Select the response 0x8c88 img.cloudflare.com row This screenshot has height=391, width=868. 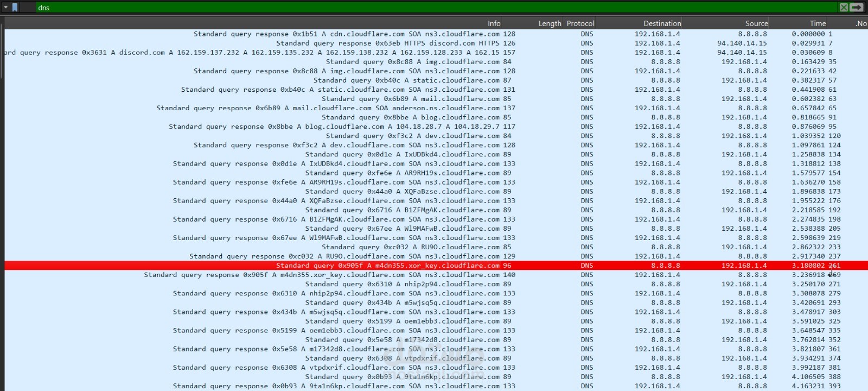coord(436,71)
